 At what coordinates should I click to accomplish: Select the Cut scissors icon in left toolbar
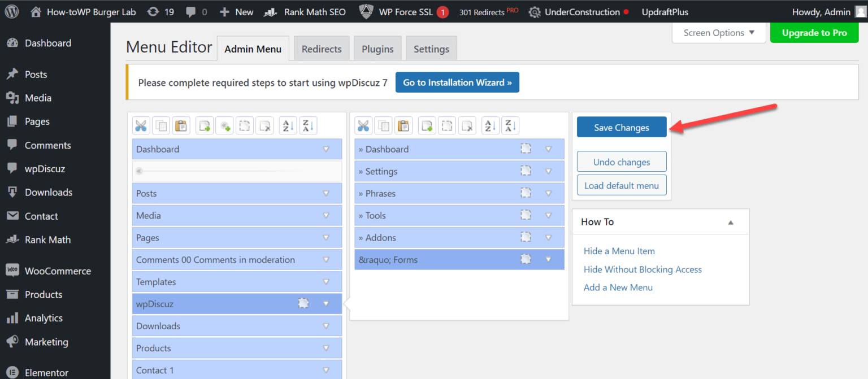pyautogui.click(x=141, y=125)
